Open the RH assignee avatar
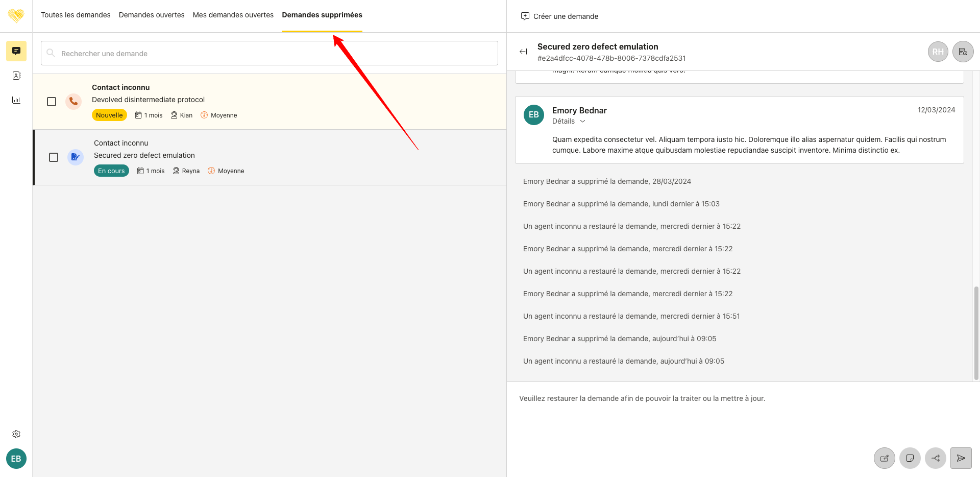This screenshot has width=980, height=477. 938,52
